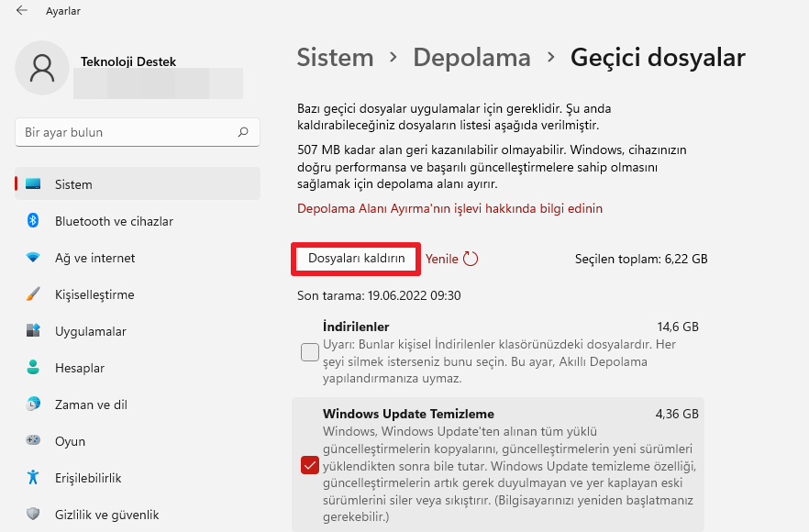Enable the İndirilenler checkbox
The width and height of the screenshot is (809, 532).
click(x=309, y=352)
